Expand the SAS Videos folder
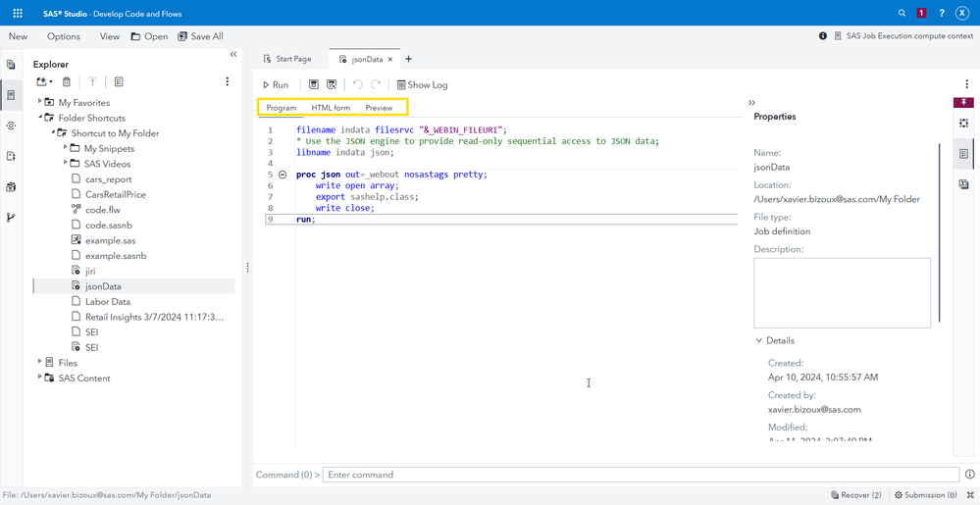 [65, 163]
